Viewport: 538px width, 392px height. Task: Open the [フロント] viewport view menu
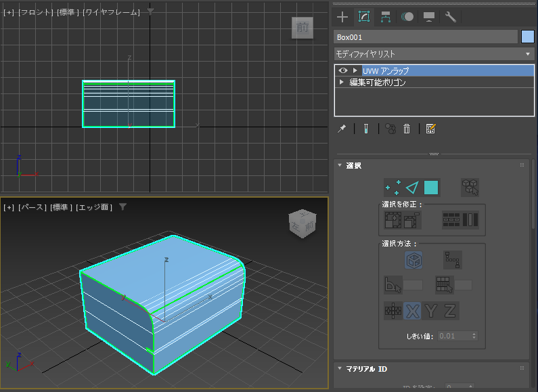click(x=36, y=13)
